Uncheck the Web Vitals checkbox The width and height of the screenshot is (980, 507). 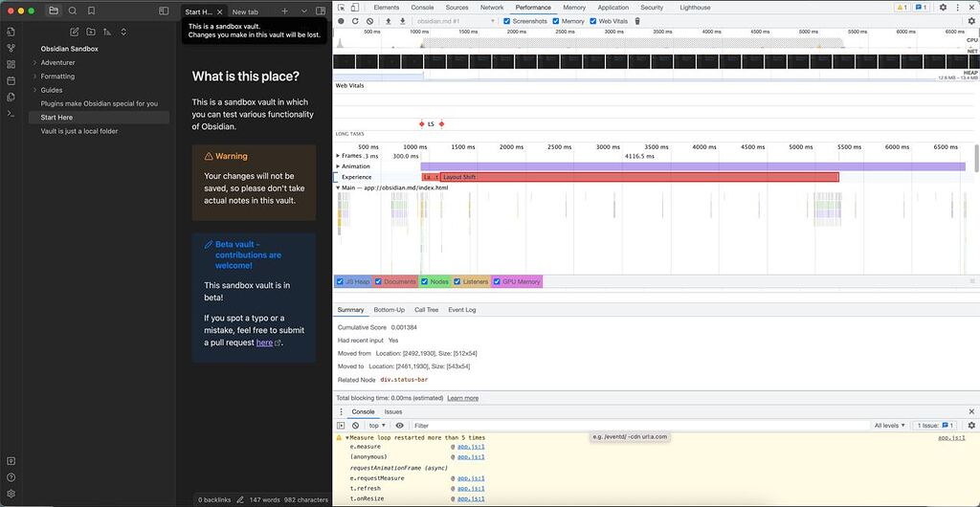pos(592,20)
